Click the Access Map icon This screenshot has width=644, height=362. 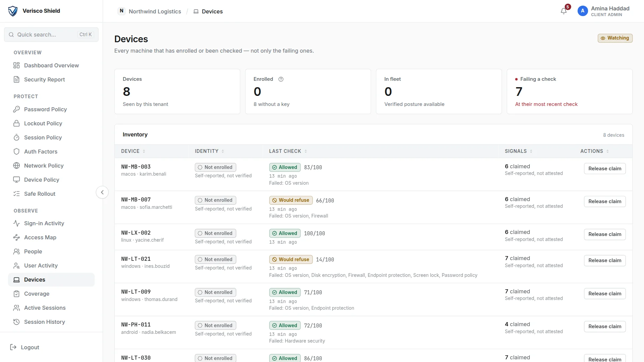pyautogui.click(x=16, y=237)
